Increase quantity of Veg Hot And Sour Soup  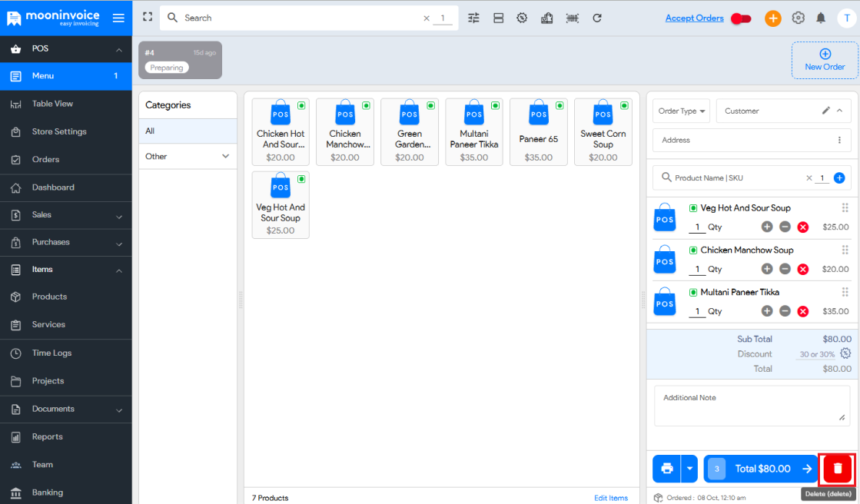(x=767, y=227)
